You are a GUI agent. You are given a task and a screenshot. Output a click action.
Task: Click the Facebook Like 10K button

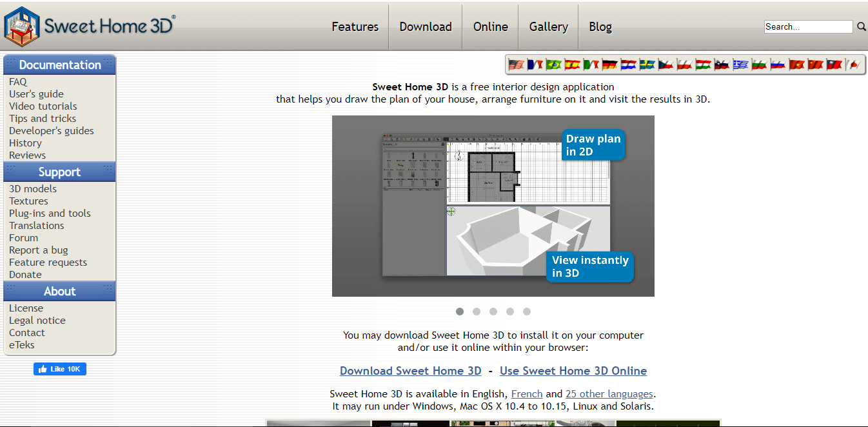pos(60,369)
